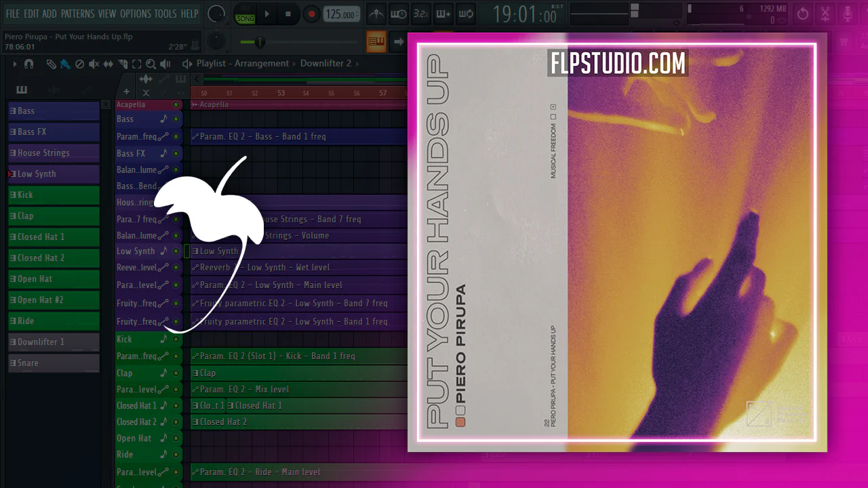Expand the arrow after Downlifter 2
This screenshot has height=488, width=868.
coord(358,64)
